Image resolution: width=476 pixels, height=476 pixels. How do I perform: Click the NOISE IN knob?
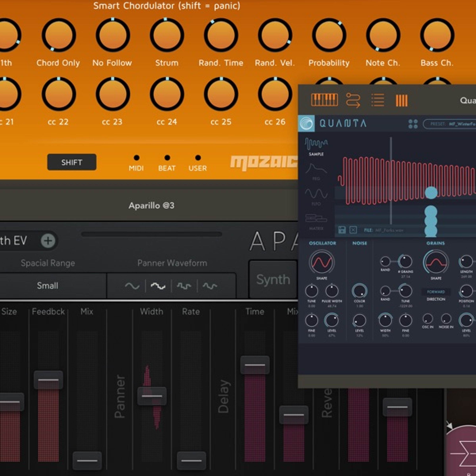446,319
